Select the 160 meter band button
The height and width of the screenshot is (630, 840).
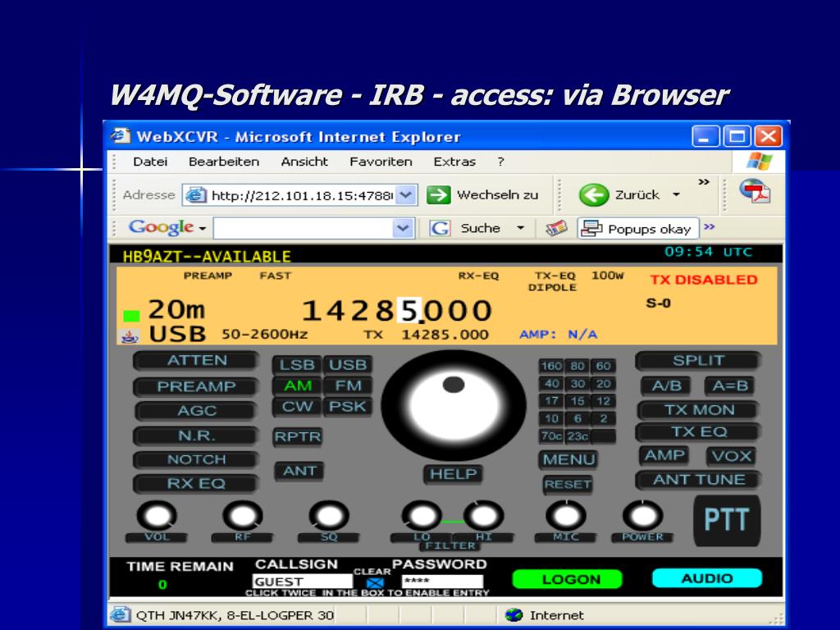551,366
